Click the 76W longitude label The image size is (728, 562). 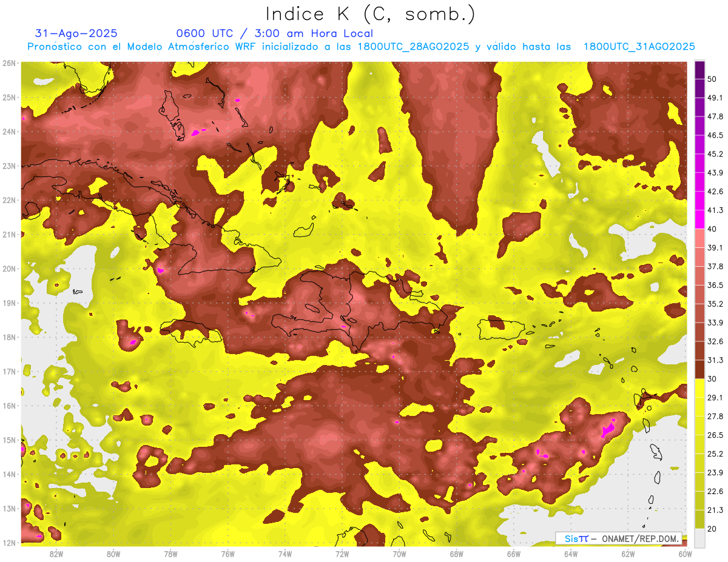coord(227,554)
